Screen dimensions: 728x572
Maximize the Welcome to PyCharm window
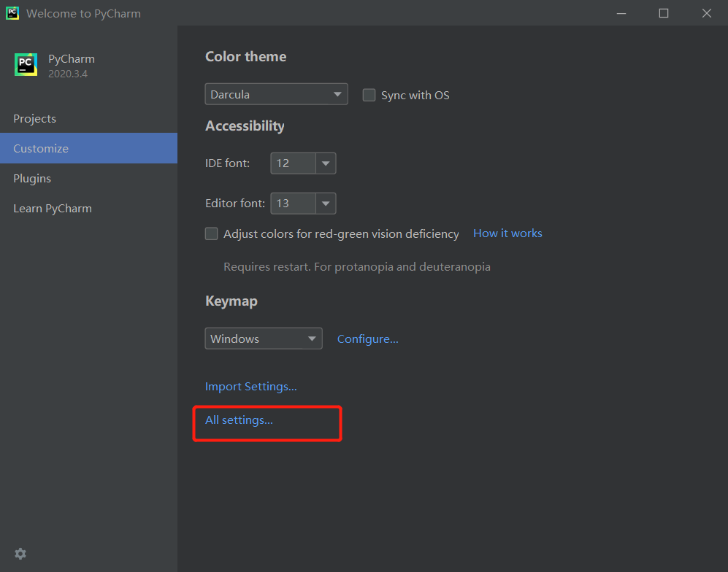(x=663, y=13)
